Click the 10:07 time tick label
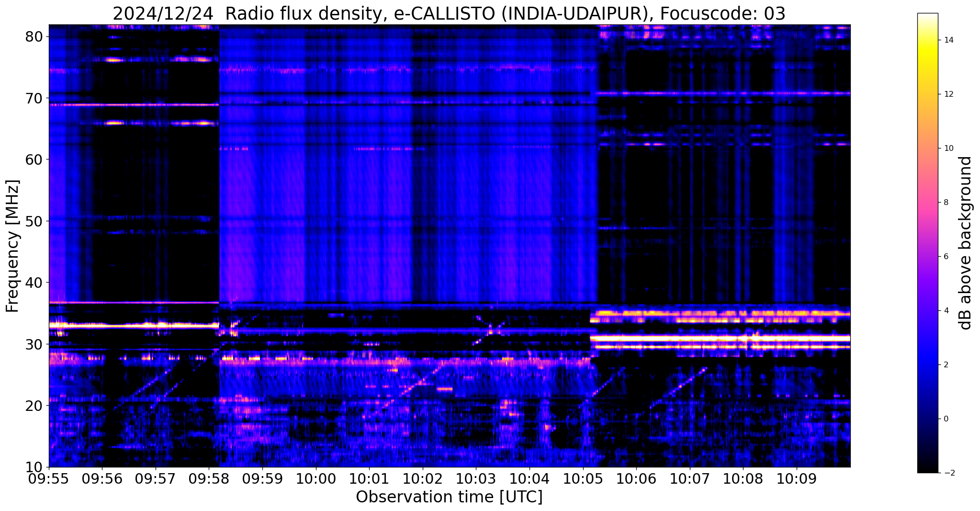980x511 pixels. tap(690, 478)
